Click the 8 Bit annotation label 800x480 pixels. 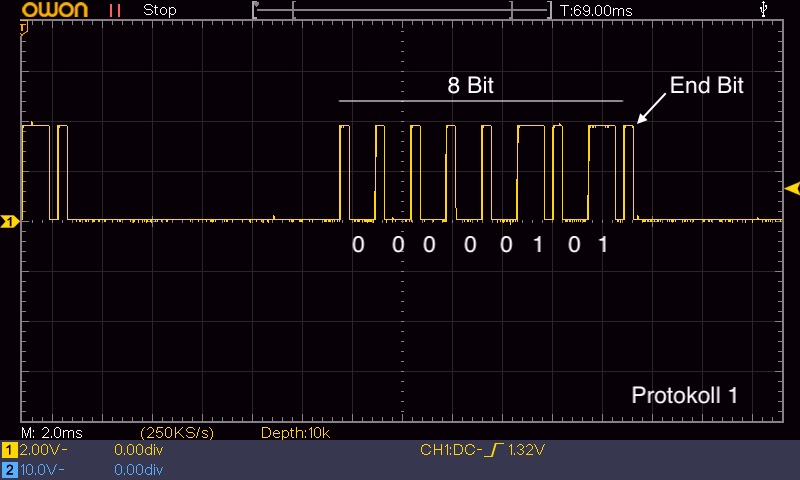[470, 85]
